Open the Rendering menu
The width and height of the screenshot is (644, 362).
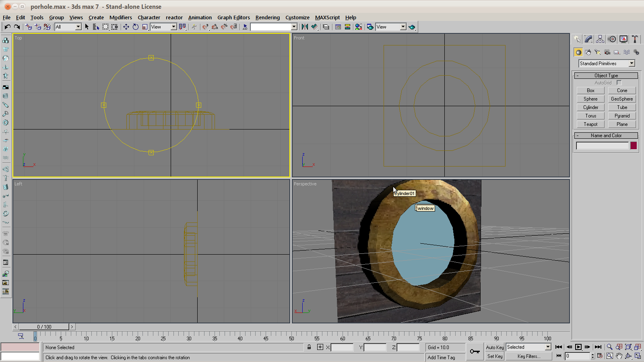pyautogui.click(x=267, y=17)
